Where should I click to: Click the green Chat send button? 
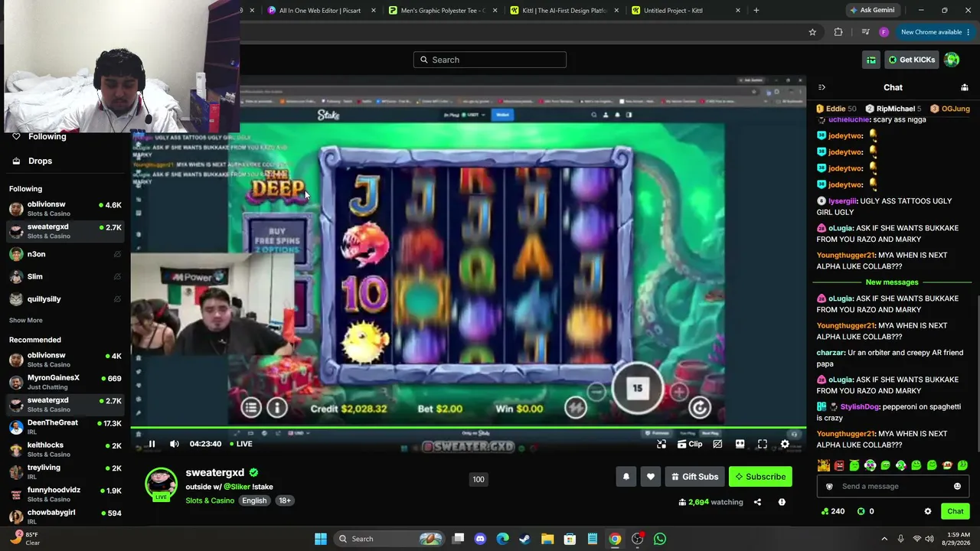click(x=955, y=511)
